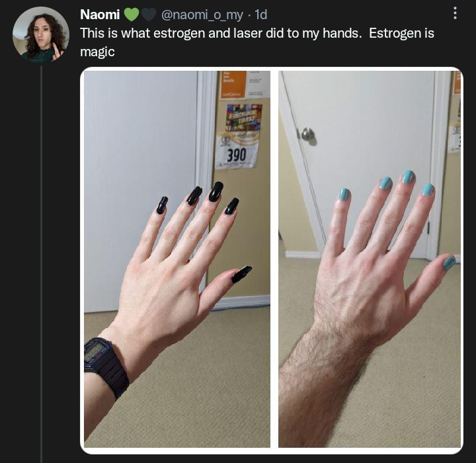Click Naomi's profile avatar picture
The image size is (476, 463).
click(41, 34)
